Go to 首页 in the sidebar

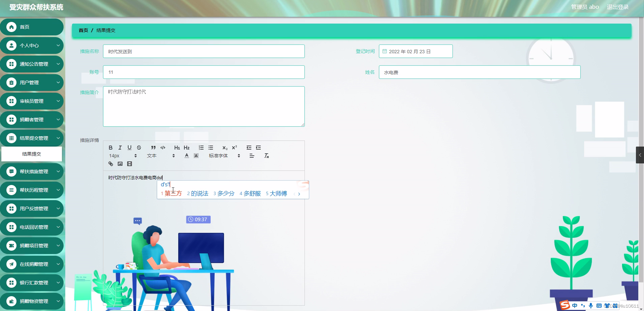click(x=32, y=27)
